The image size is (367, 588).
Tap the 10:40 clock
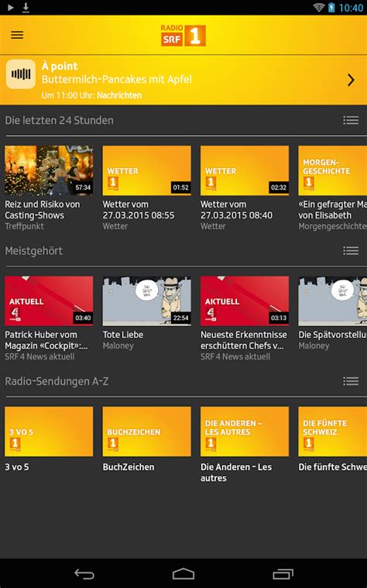click(x=351, y=8)
